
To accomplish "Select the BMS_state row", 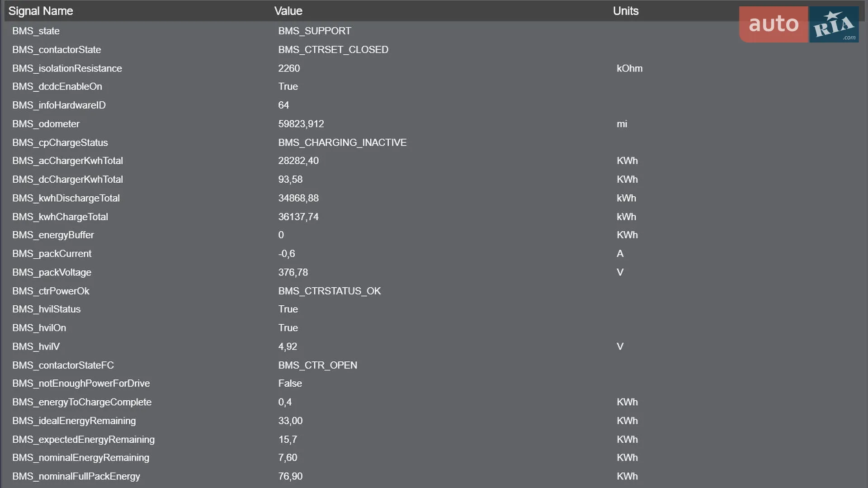I will point(434,31).
